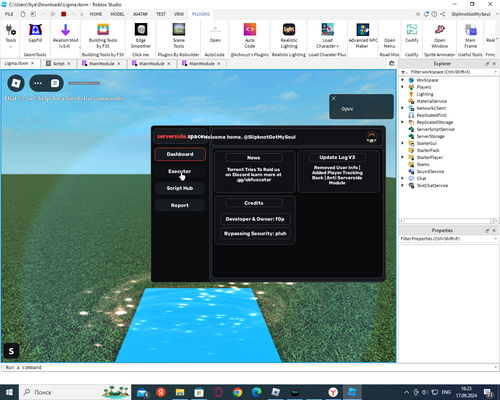Click the Filter workspace search field
Viewport: 500px width, 400px height.
tap(449, 72)
